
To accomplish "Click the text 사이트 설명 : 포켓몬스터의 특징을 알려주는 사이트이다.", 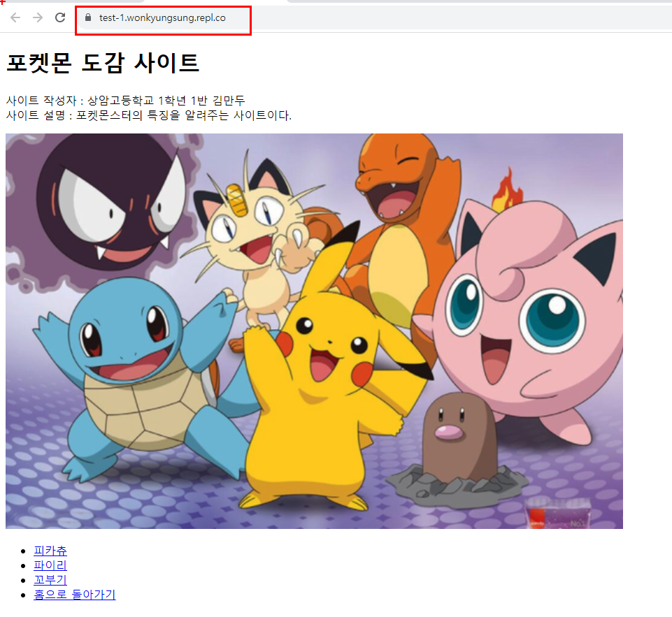I will [149, 115].
